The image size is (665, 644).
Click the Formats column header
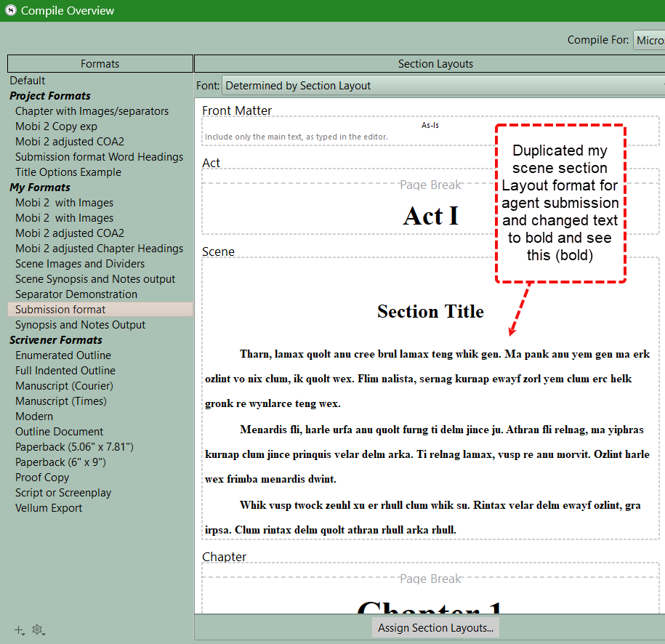[100, 64]
